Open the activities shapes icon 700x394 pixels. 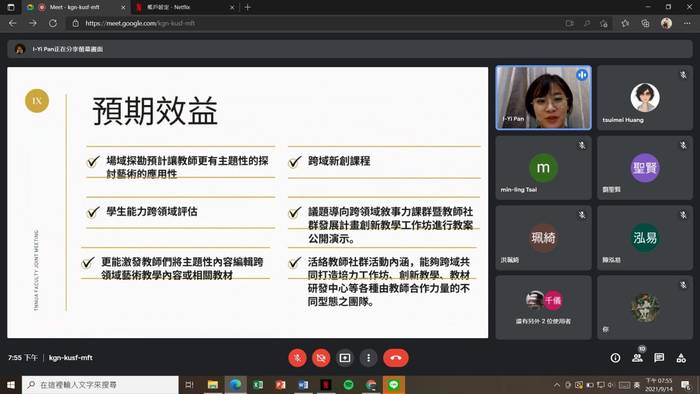coord(681,358)
